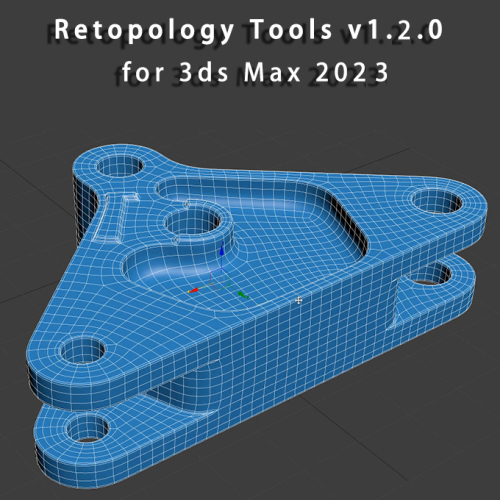This screenshot has width=500, height=500.
Task: Click the Retopology Tools v1.2.0 title text
Action: pos(248,30)
